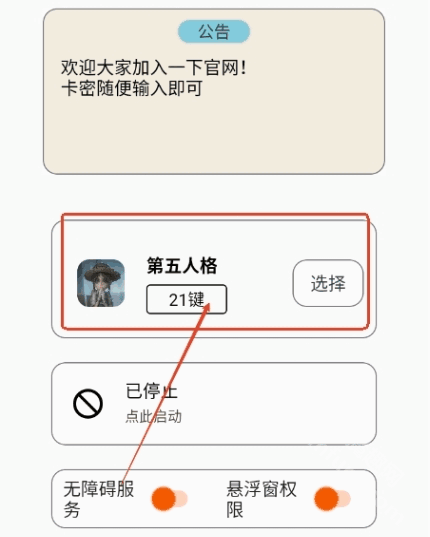Click the prohibited circle stop icon
The width and height of the screenshot is (430, 537).
click(x=88, y=403)
